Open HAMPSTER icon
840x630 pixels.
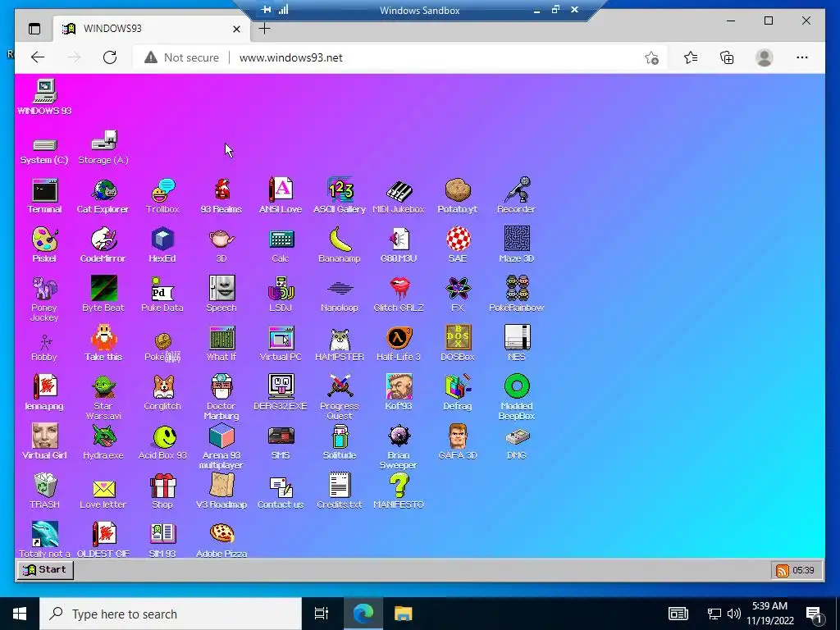coord(340,344)
